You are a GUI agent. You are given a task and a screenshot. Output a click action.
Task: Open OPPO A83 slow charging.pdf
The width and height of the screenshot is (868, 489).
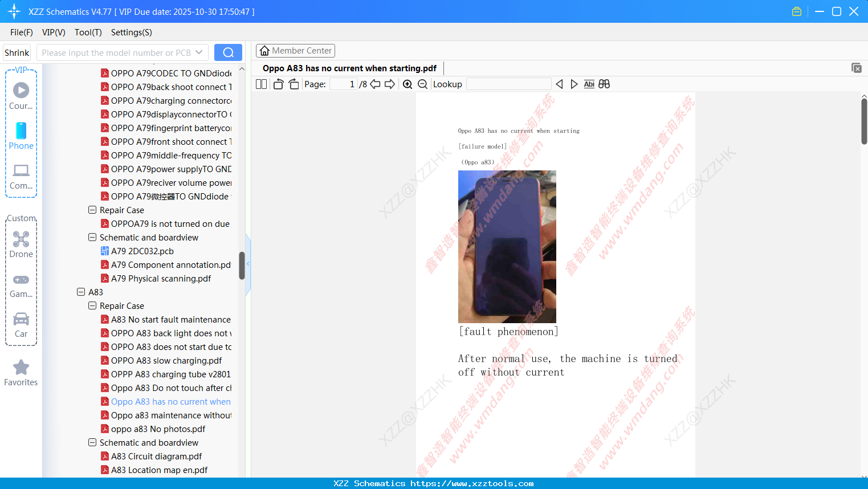click(x=161, y=360)
